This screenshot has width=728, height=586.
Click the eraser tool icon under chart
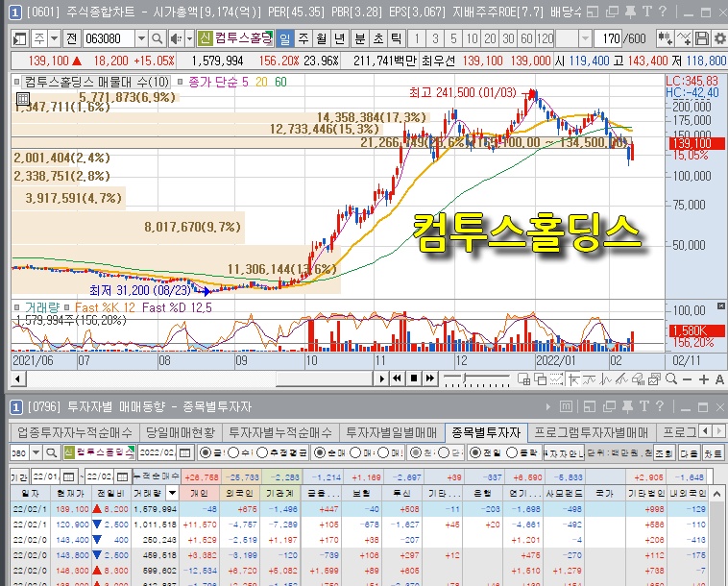point(638,379)
